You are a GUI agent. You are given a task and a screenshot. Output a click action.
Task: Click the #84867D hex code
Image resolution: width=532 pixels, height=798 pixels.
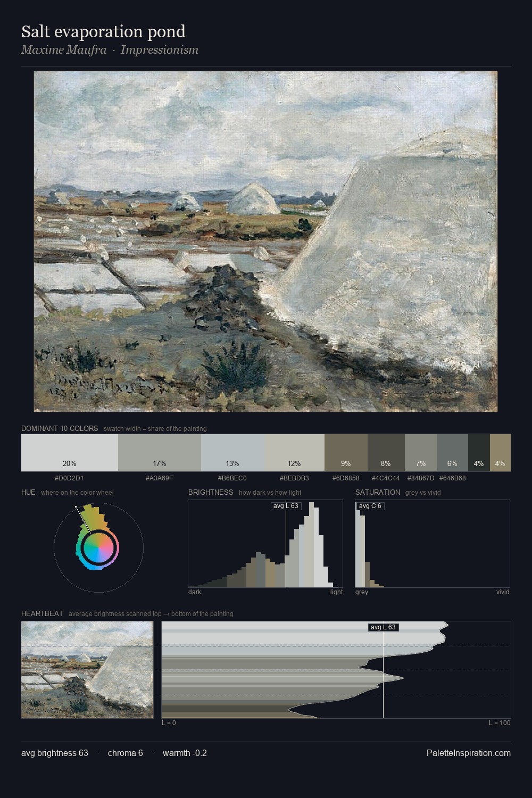[420, 478]
